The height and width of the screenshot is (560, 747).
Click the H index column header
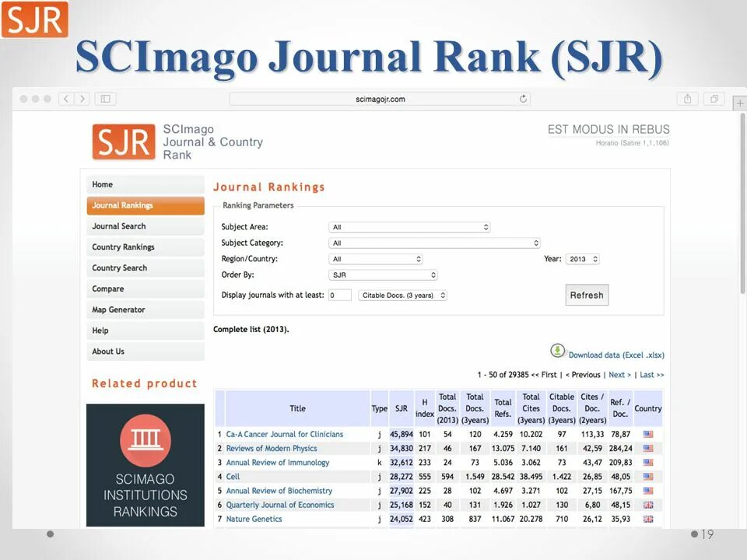pos(425,408)
